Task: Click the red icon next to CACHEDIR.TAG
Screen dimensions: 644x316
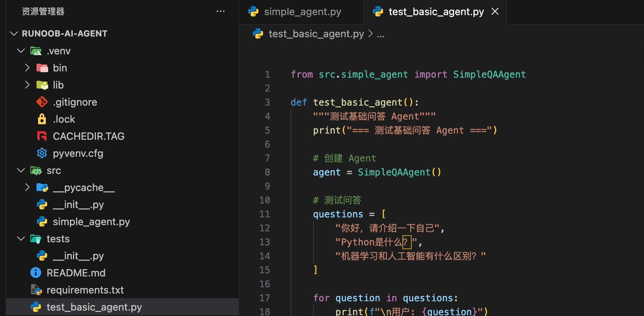Action: click(42, 136)
